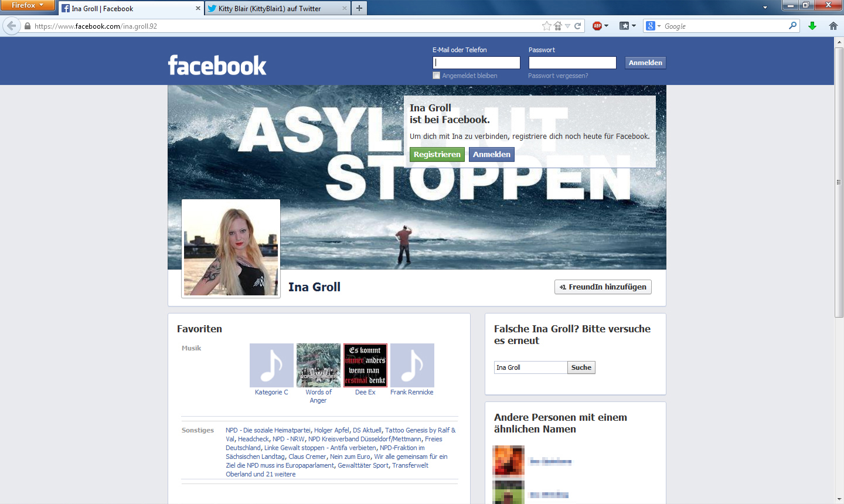Bookmark this page with the star icon
This screenshot has width=844, height=504.
(x=546, y=26)
